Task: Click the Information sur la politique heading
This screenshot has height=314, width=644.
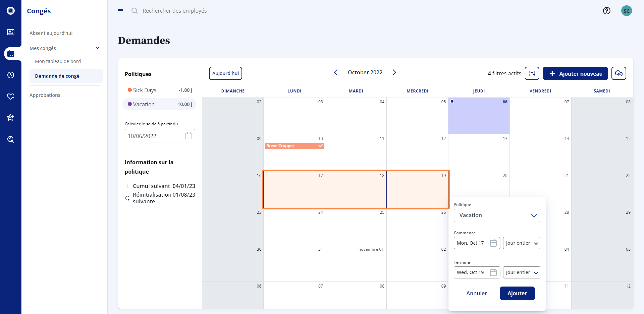Action: [x=149, y=167]
